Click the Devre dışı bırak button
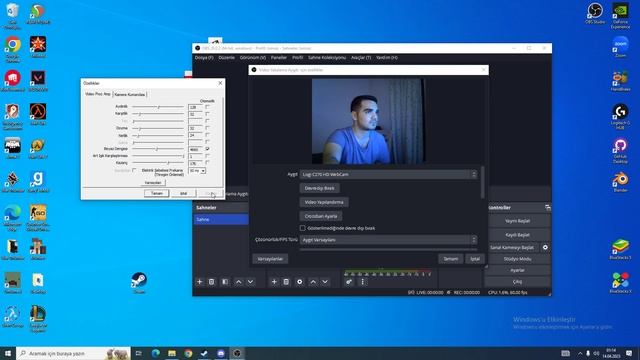Image resolution: width=640 pixels, height=360 pixels. 320,188
